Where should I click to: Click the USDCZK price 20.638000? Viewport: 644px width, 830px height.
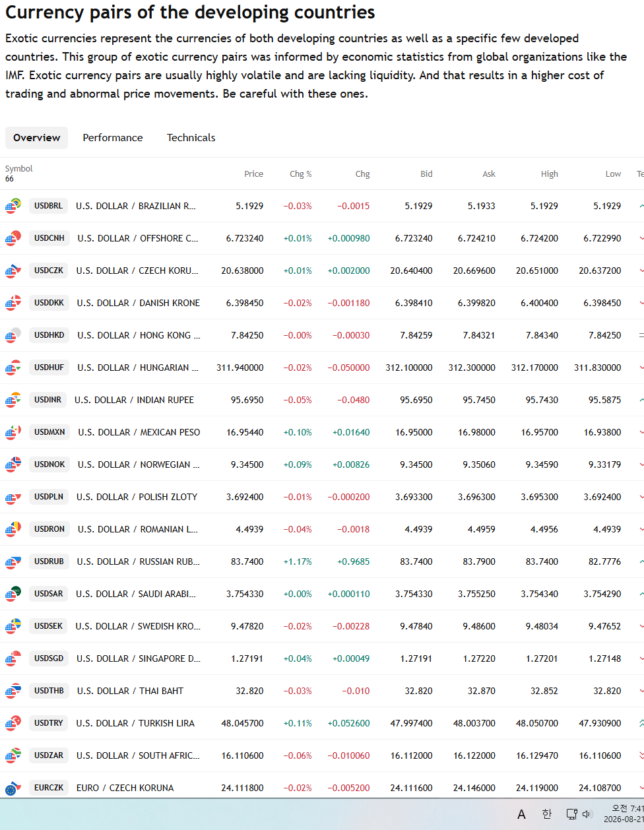click(242, 271)
